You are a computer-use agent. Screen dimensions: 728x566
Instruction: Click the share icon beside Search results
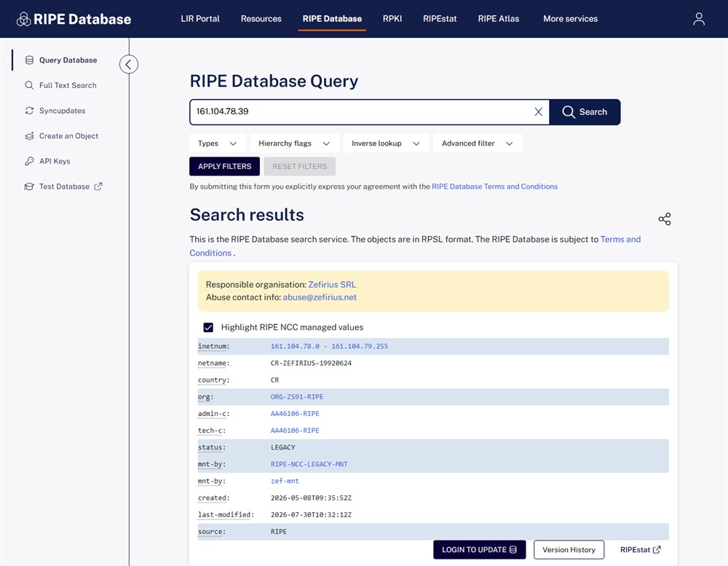pos(665,219)
